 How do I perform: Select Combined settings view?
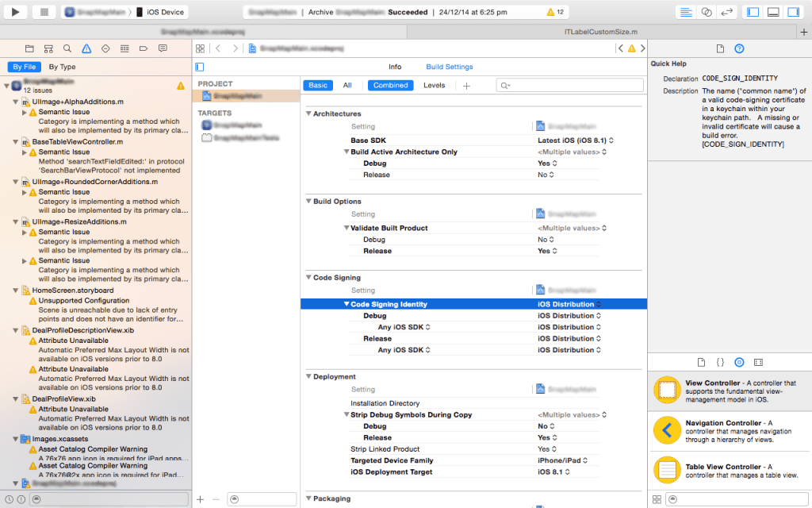[x=390, y=86]
